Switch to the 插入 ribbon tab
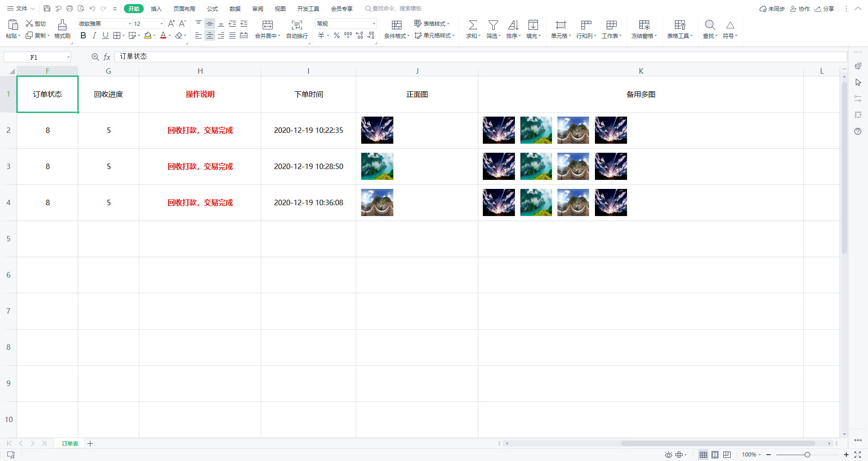 click(x=156, y=8)
